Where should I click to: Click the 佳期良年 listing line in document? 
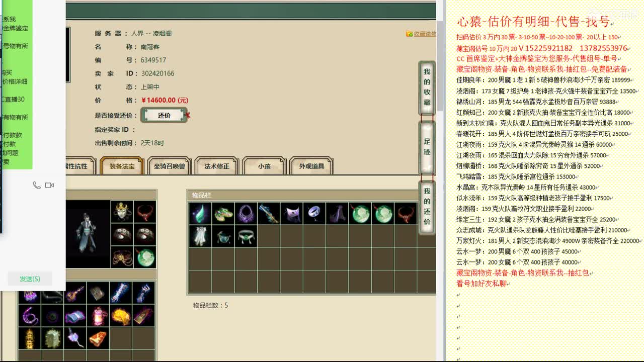543,79
